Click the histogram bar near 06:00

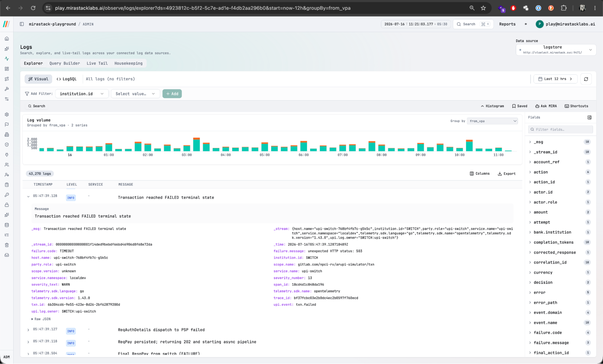[x=304, y=146]
